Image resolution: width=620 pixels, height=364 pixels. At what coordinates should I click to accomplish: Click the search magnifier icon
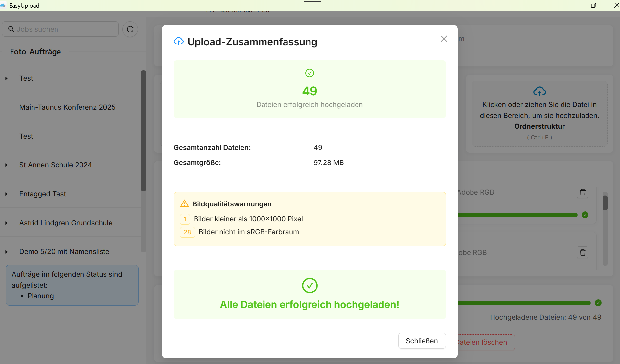(11, 29)
